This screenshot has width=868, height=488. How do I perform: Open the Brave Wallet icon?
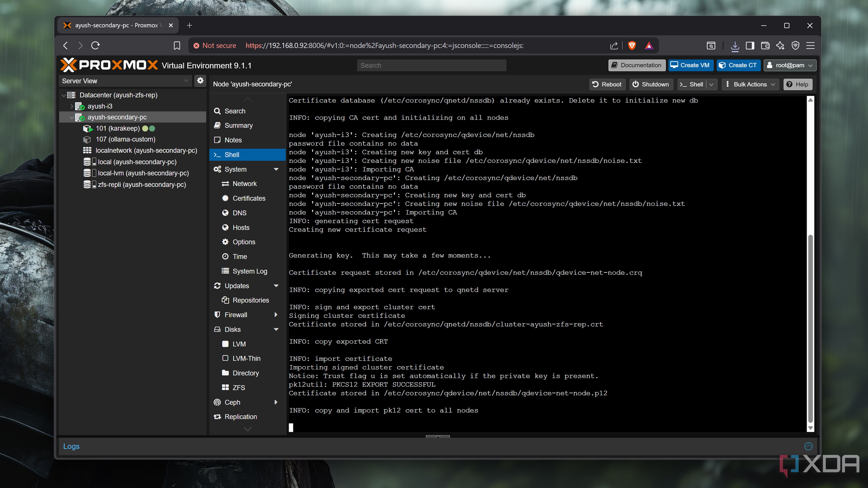pyautogui.click(x=765, y=45)
